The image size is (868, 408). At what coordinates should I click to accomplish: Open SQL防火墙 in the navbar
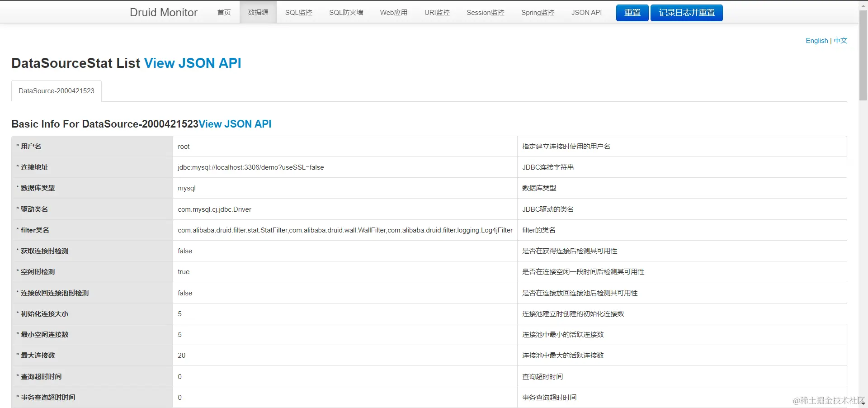(346, 13)
